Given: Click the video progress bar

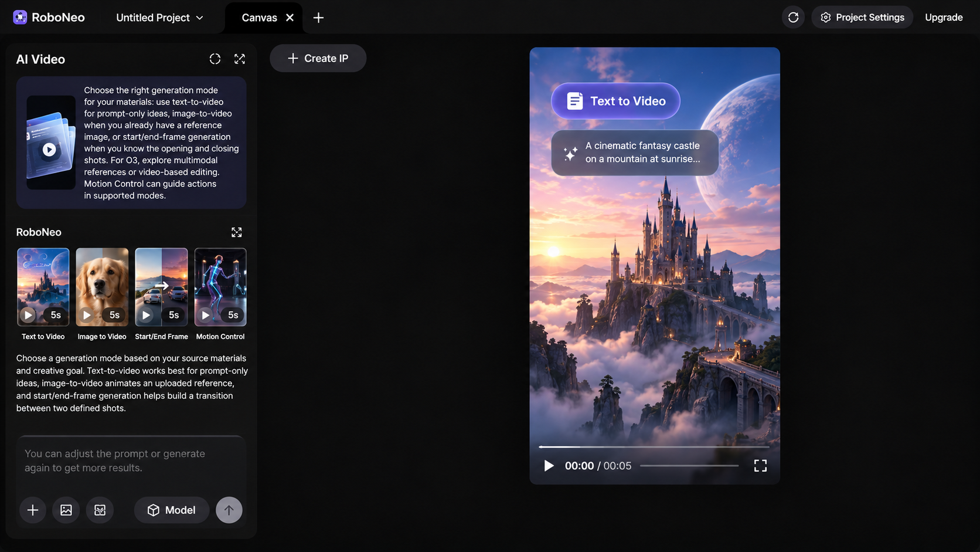Looking at the screenshot, I should [x=654, y=447].
